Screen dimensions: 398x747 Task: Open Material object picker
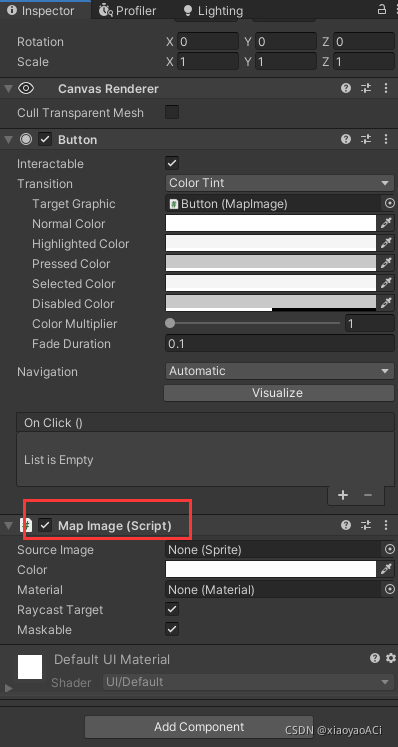pyautogui.click(x=389, y=590)
